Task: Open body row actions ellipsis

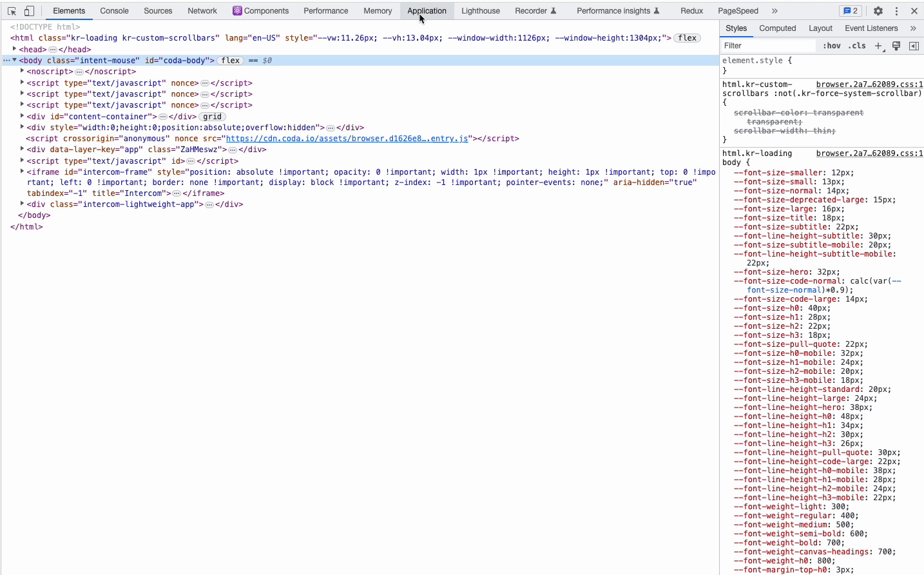Action: click(6, 61)
